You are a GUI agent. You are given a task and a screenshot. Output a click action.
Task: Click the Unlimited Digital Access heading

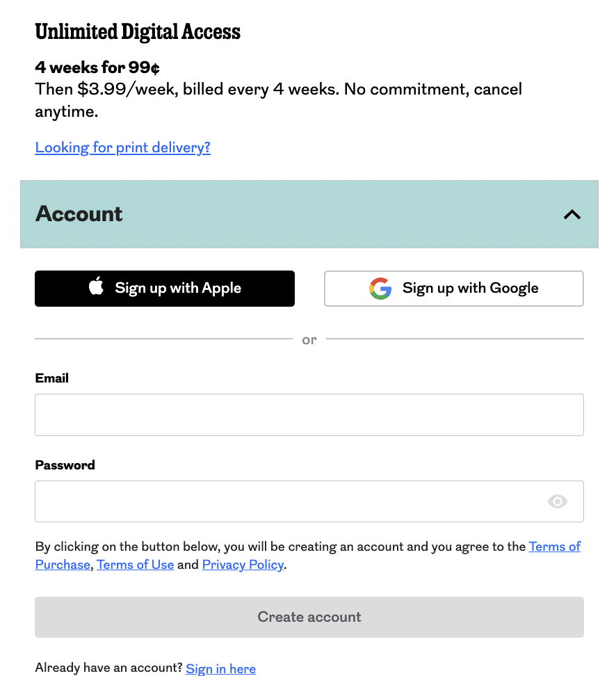[x=138, y=32]
